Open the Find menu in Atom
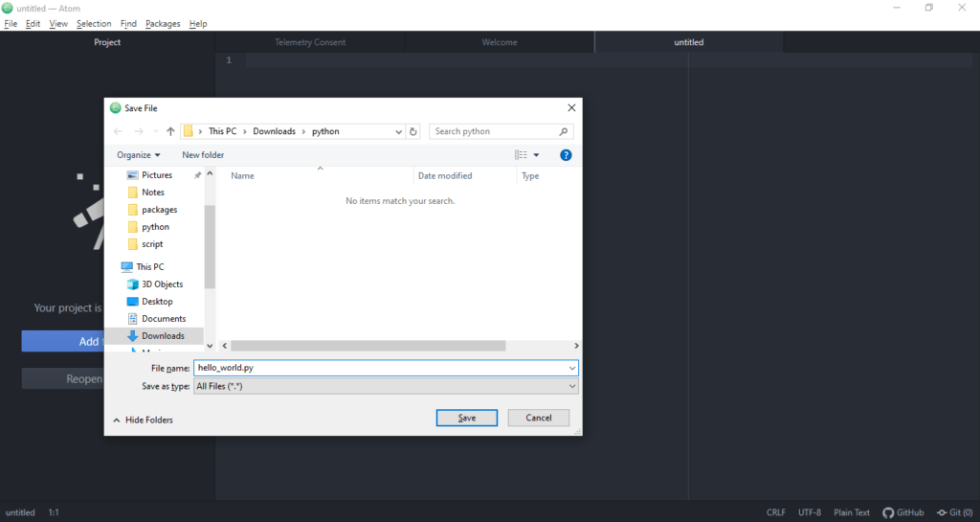This screenshot has width=980, height=522. [x=128, y=24]
